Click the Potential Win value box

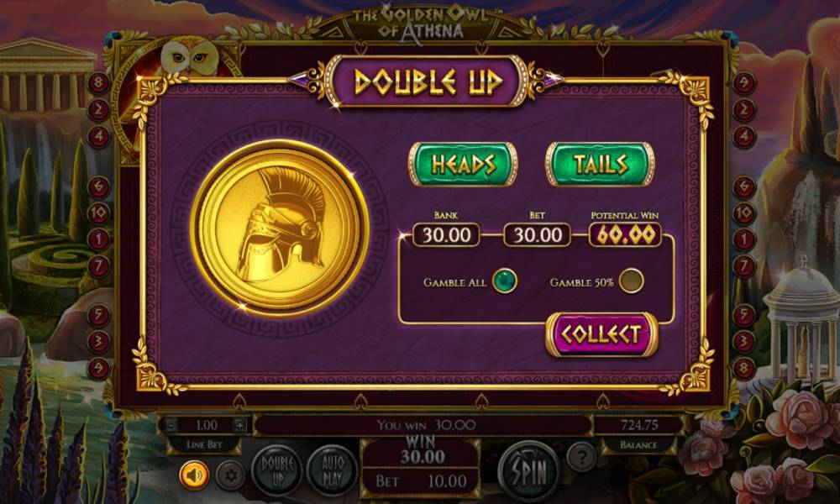click(x=625, y=234)
